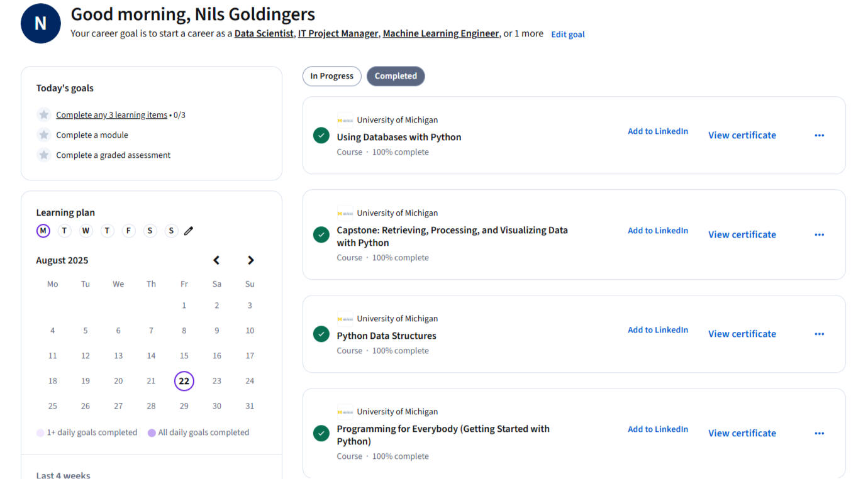Image resolution: width=868 pixels, height=479 pixels.
Task: Click the Edit goal link
Action: [567, 35]
